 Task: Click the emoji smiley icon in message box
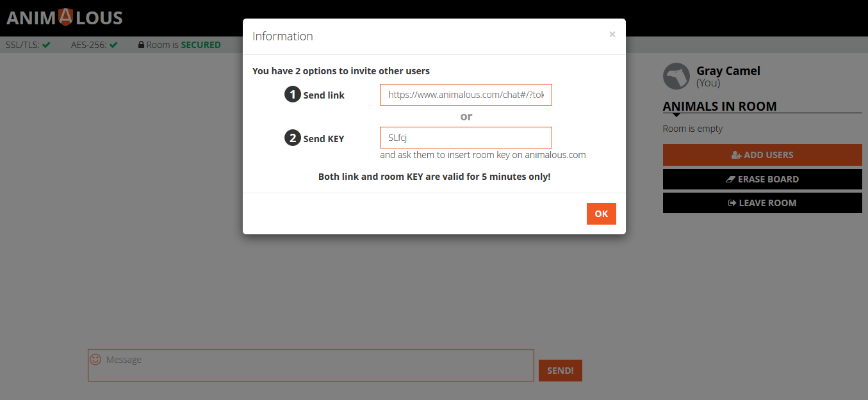(x=95, y=360)
